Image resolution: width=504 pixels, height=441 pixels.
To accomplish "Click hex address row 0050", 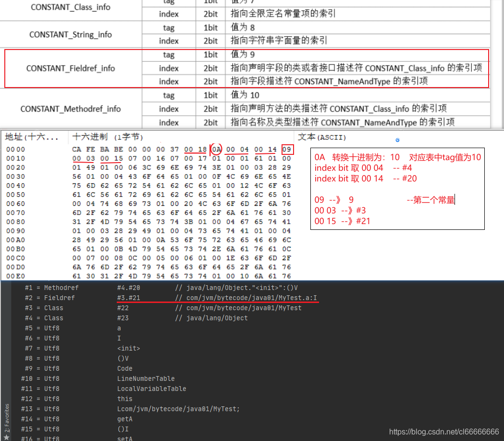I will point(15,195).
